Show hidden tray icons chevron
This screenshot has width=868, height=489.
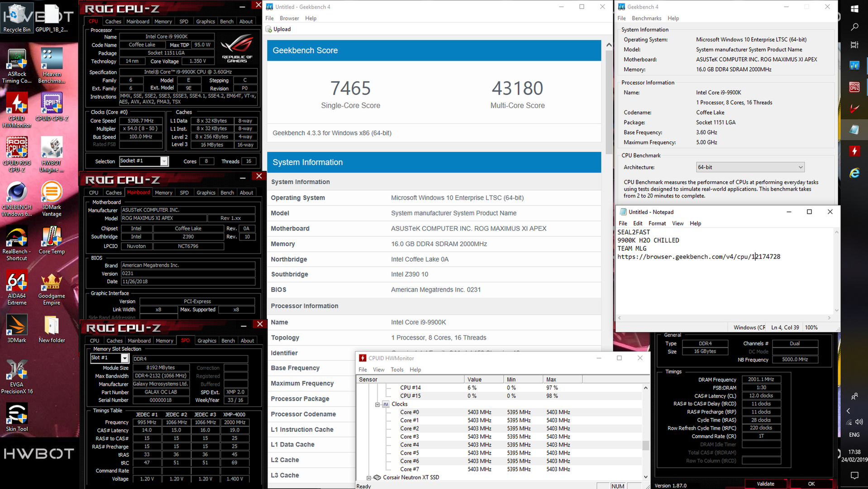849,411
